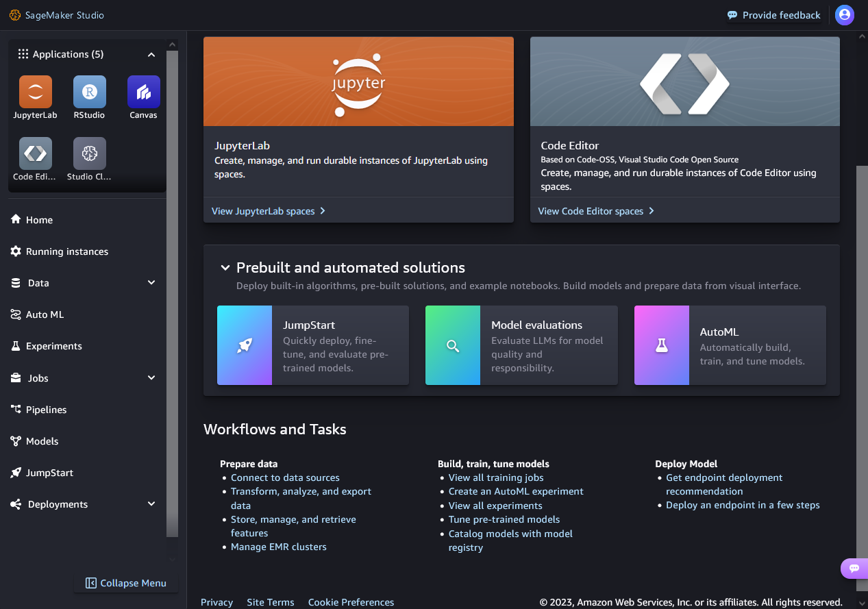The height and width of the screenshot is (609, 868).
Task: Open the user profile avatar
Action: 844,15
